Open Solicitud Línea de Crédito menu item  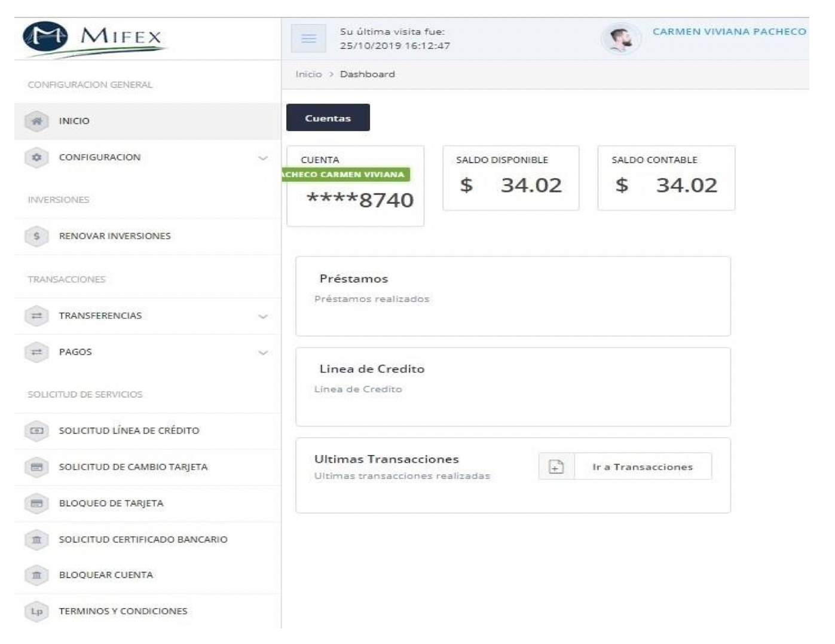tap(129, 431)
